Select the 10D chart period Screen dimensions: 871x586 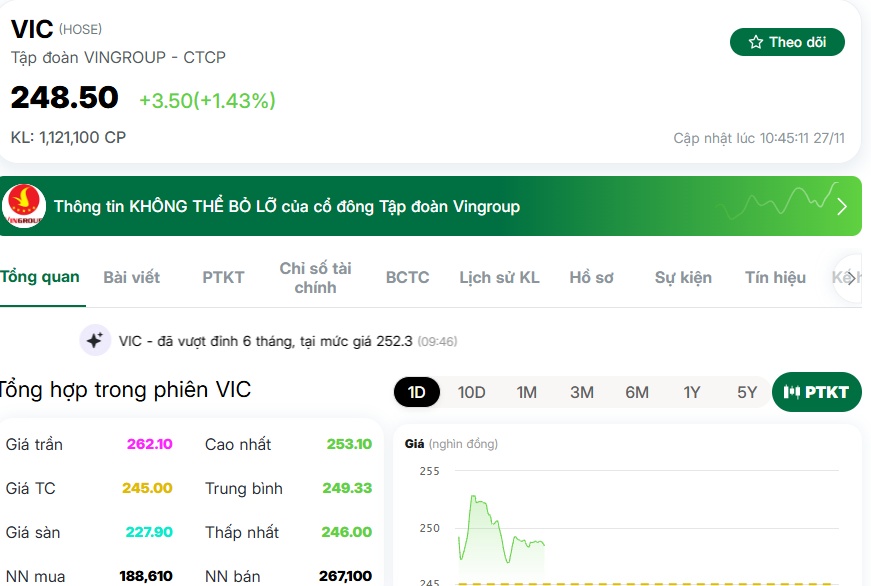[471, 392]
